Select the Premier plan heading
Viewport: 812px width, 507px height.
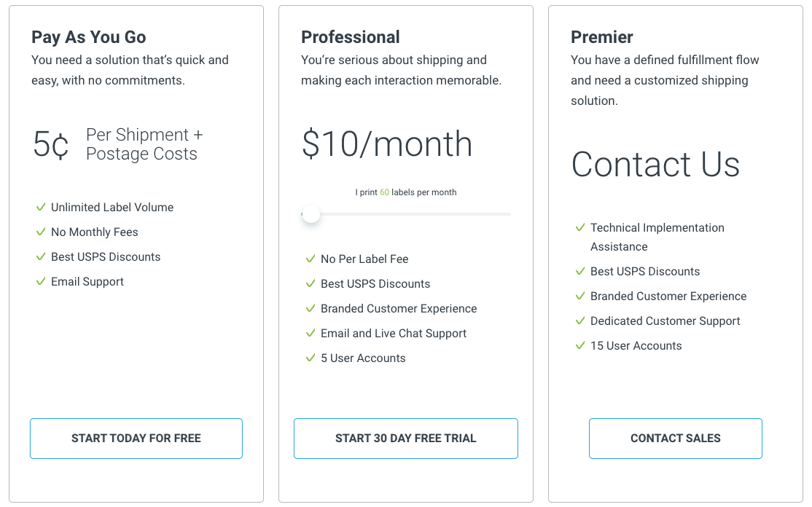[601, 37]
